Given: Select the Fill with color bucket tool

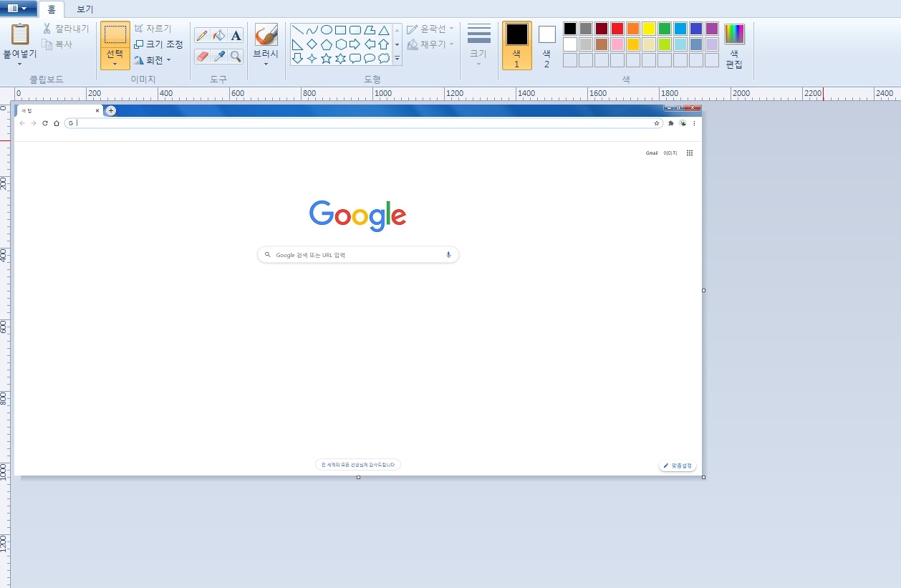Looking at the screenshot, I should click(219, 35).
